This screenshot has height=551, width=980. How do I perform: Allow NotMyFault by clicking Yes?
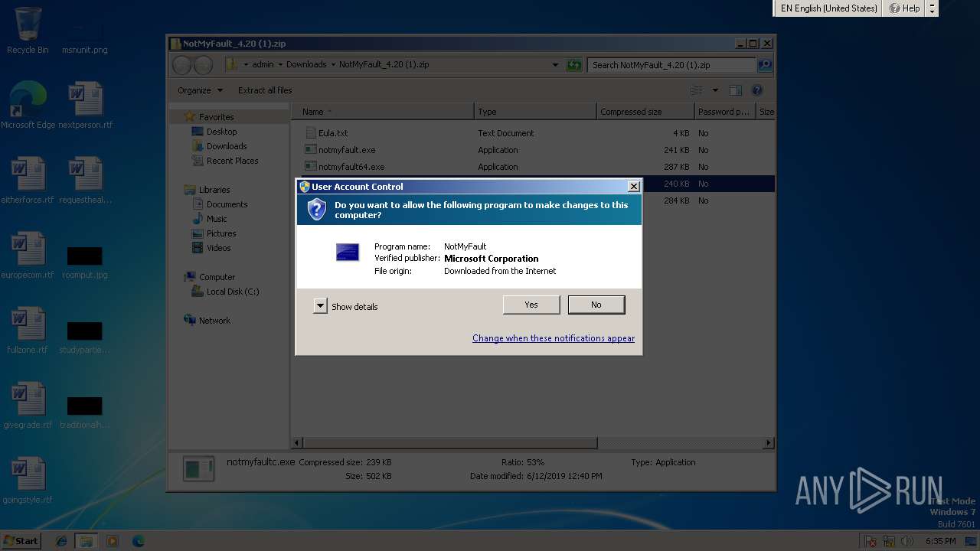click(531, 305)
